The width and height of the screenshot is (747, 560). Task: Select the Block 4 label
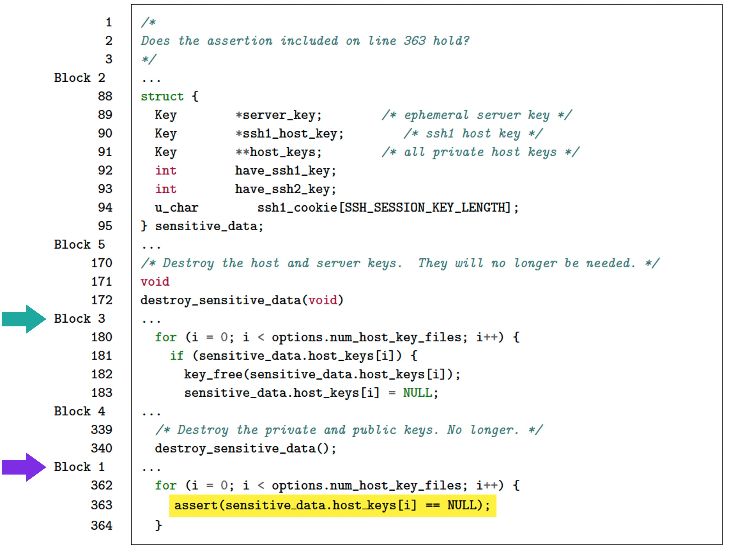point(80,411)
